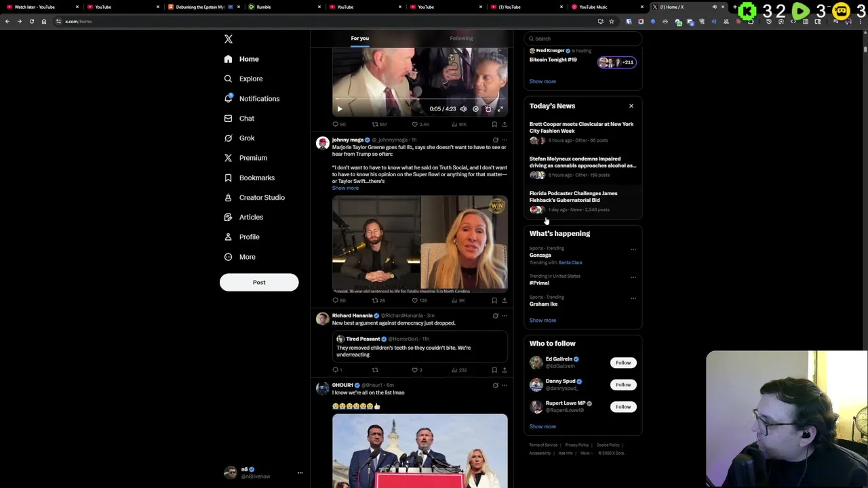Close the Today's News panel

click(631, 106)
